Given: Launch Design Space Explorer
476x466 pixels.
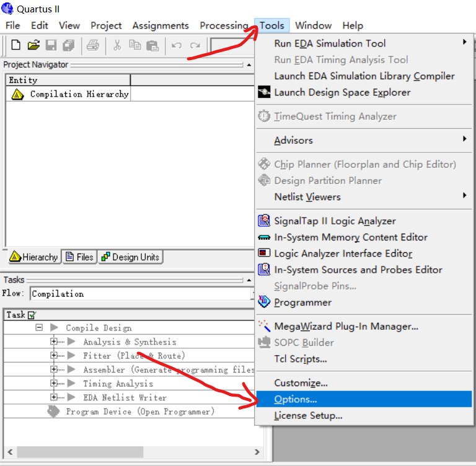Looking at the screenshot, I should [342, 92].
